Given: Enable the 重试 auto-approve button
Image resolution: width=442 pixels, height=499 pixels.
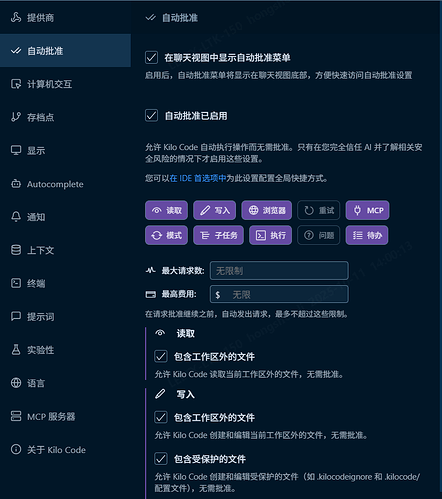Looking at the screenshot, I should pyautogui.click(x=319, y=210).
